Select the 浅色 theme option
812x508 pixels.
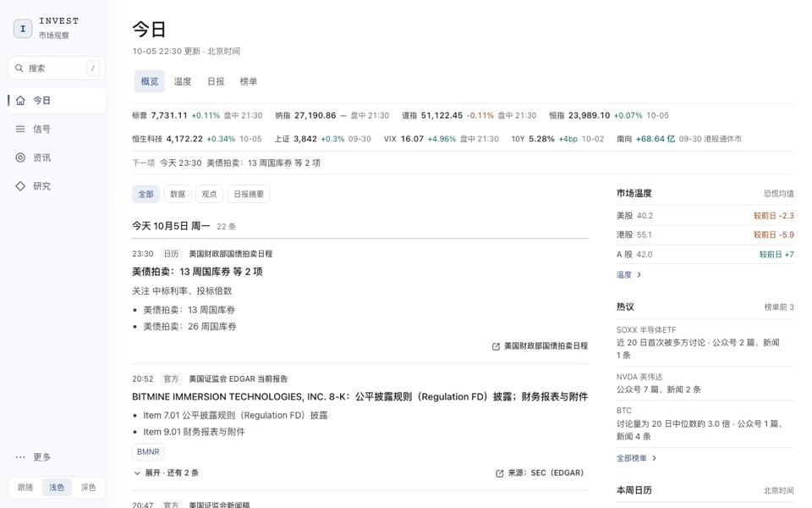(x=57, y=488)
